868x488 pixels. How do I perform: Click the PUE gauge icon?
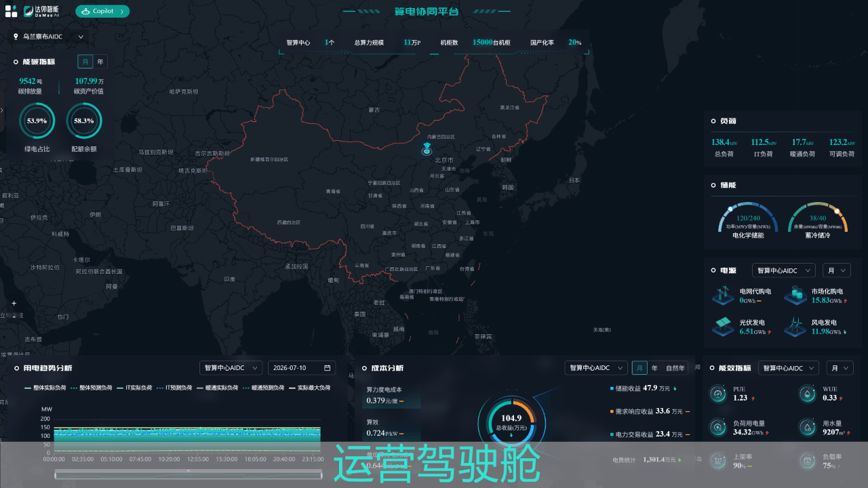click(717, 393)
